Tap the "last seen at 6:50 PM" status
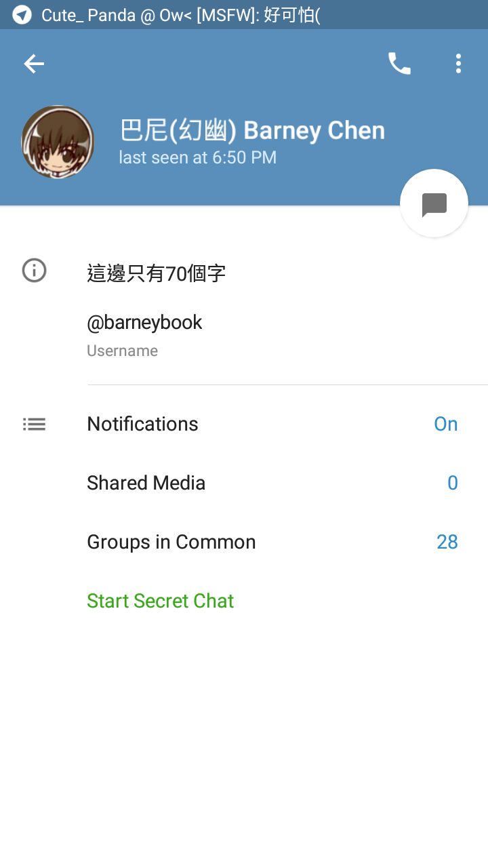Viewport: 488px width, 868px height. tap(197, 158)
